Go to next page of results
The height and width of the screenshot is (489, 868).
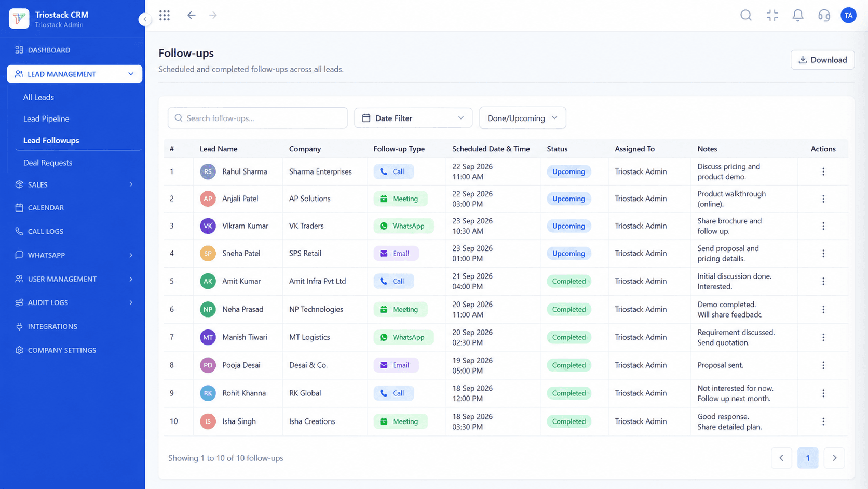tap(834, 458)
